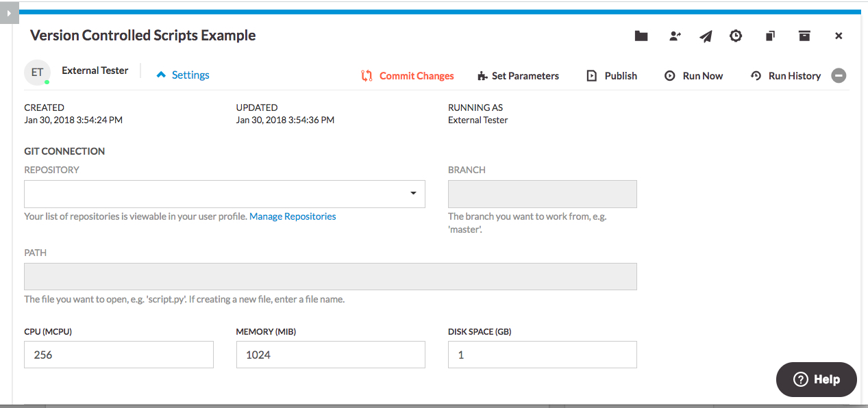Click Run Now
Screen dimensions: 868x408
coord(693,76)
